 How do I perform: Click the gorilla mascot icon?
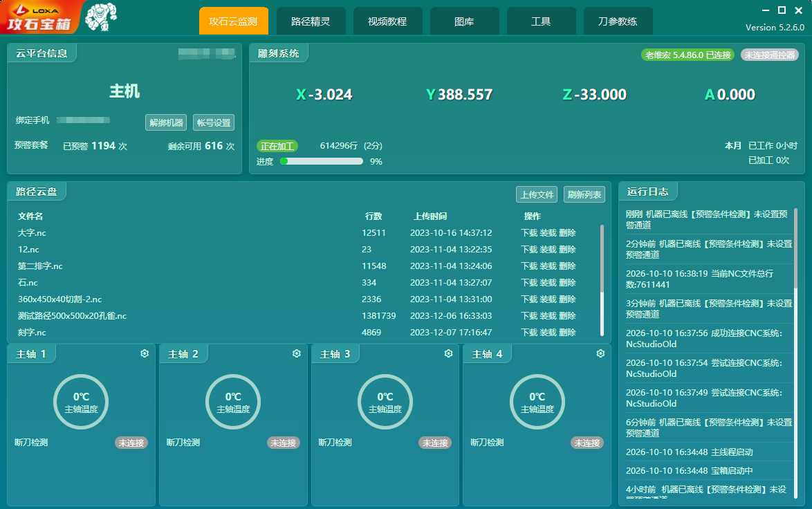[x=101, y=17]
